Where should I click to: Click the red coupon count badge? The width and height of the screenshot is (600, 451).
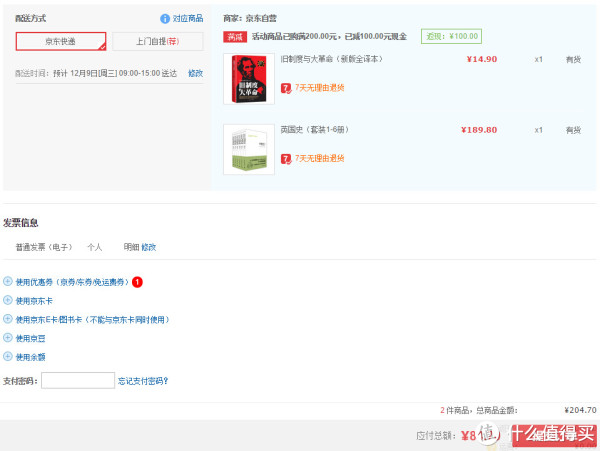click(137, 282)
